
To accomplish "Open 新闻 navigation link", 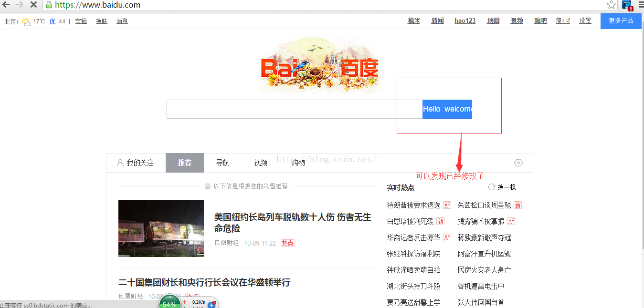I will 438,21.
